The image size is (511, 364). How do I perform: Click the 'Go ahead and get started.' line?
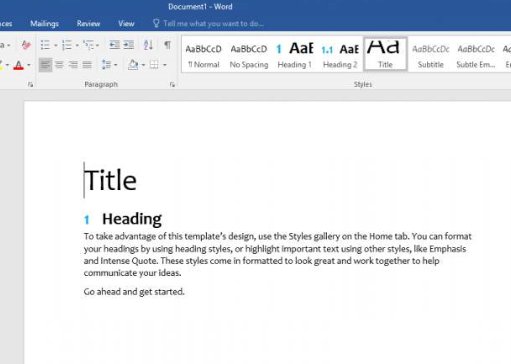[x=134, y=292]
